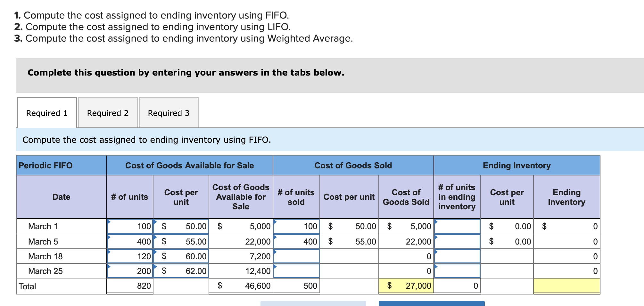The height and width of the screenshot is (306, 644).
Task: Click the dark blue button below the table
Action: tap(432, 303)
